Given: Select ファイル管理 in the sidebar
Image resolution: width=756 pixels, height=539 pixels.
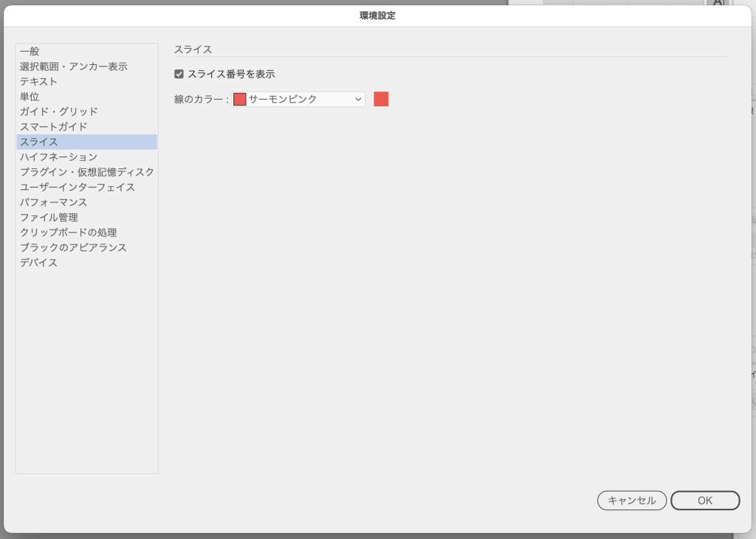Looking at the screenshot, I should tap(49, 218).
